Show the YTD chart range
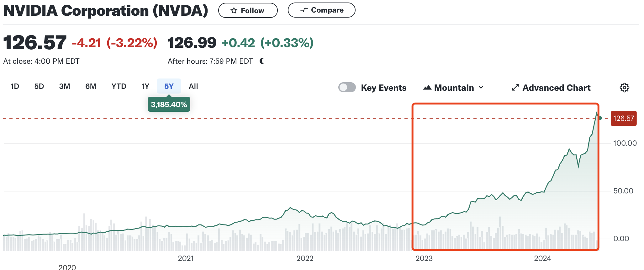The height and width of the screenshot is (270, 644). coord(119,86)
